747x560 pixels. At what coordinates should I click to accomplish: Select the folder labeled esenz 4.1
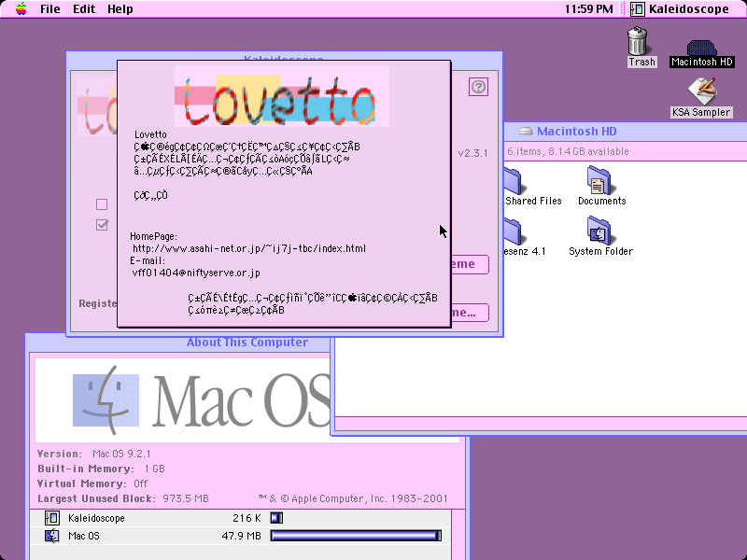click(524, 237)
